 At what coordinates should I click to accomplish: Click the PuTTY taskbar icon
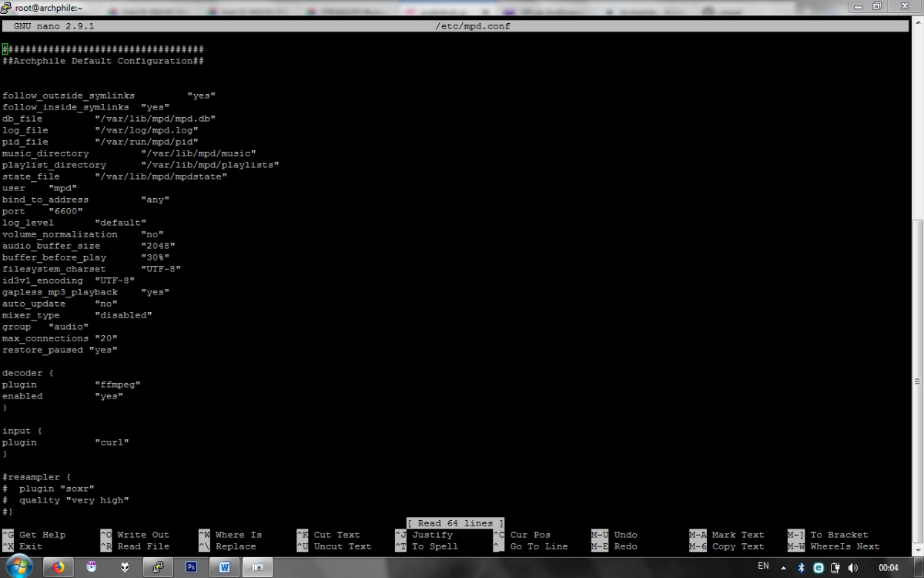coord(159,566)
